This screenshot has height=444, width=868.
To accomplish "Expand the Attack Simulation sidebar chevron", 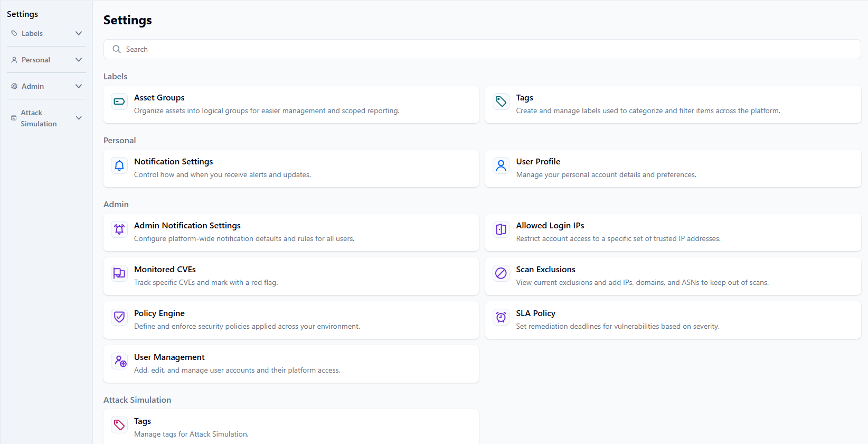I will (x=79, y=118).
